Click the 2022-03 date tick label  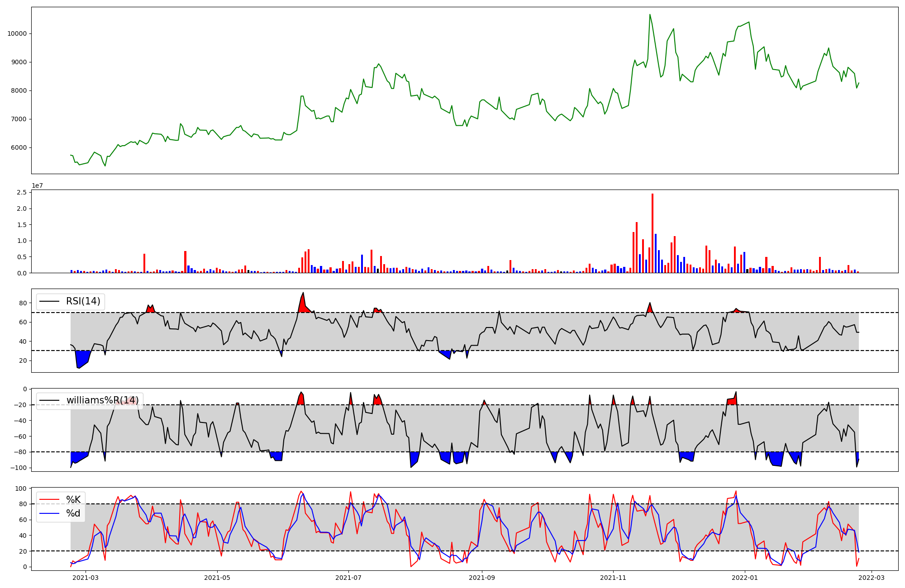click(x=872, y=578)
